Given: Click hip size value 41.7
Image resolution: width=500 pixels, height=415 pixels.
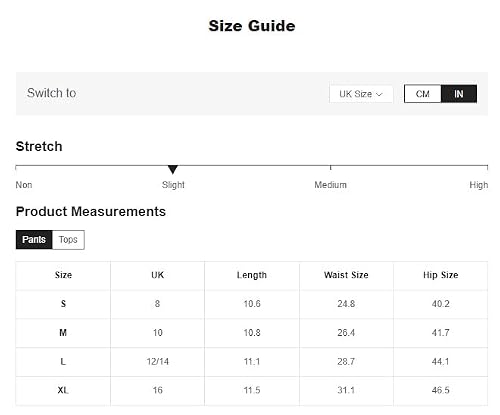Looking at the screenshot, I should pos(441,333).
